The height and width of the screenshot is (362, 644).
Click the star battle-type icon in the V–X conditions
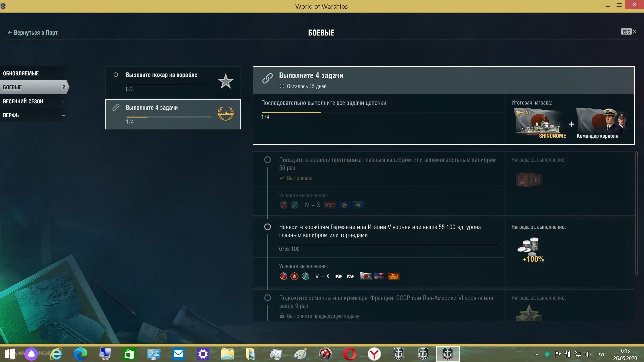coord(294,276)
